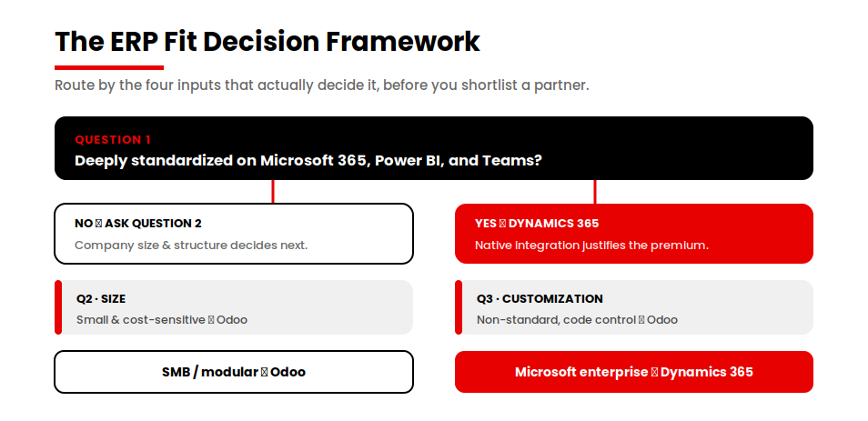
Task: Click "Non-standard, code control" Odoo line
Action: [x=577, y=320]
